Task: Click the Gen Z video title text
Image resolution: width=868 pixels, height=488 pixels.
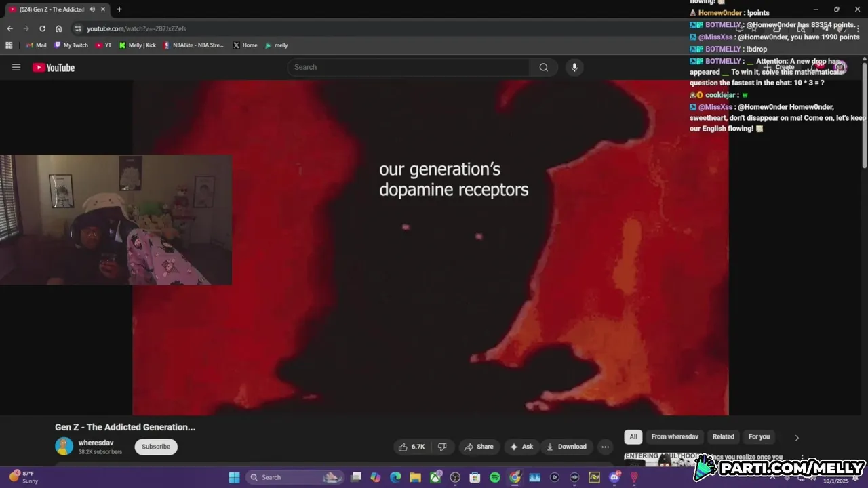Action: coord(125,427)
